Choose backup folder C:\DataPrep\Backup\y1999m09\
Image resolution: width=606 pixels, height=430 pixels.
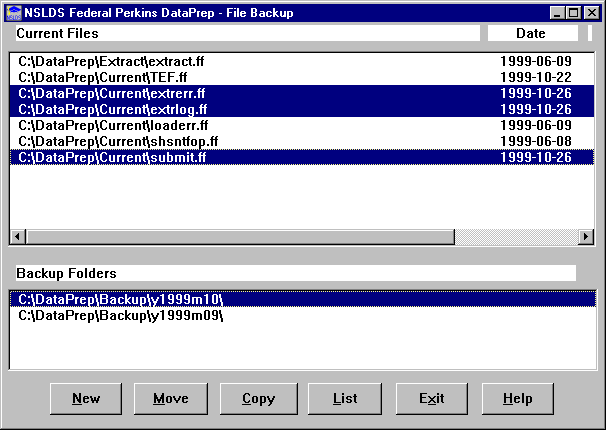click(x=303, y=316)
